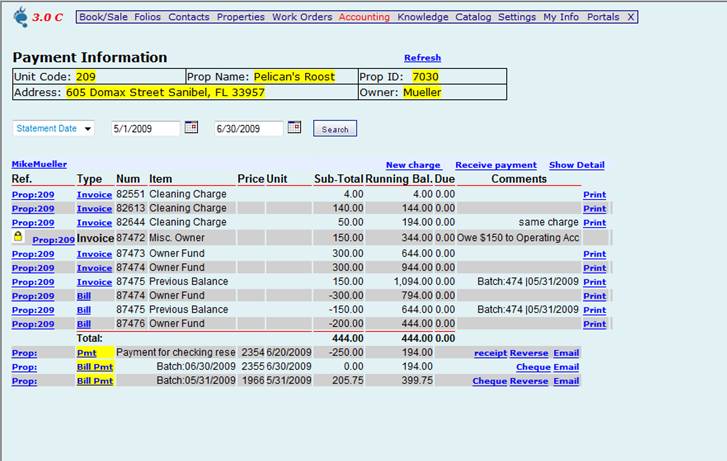727x461 pixels.
Task: Reverse payment 2354 dated 6/20/2009
Action: 529,353
